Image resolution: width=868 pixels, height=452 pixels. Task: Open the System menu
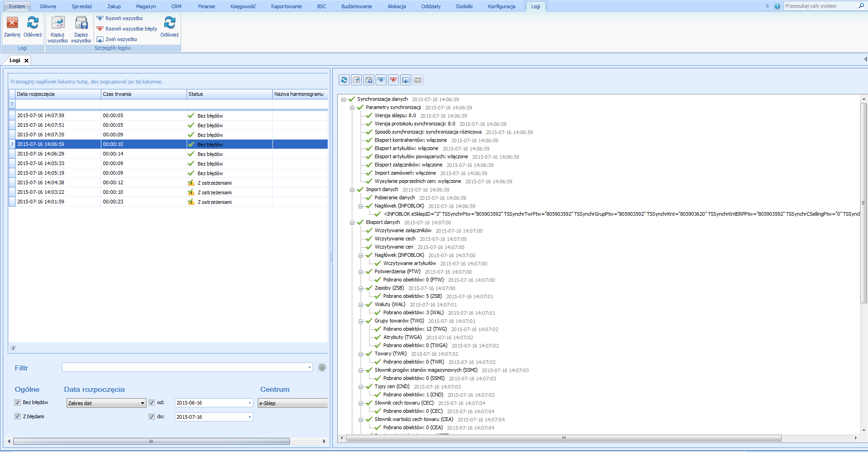click(x=17, y=6)
